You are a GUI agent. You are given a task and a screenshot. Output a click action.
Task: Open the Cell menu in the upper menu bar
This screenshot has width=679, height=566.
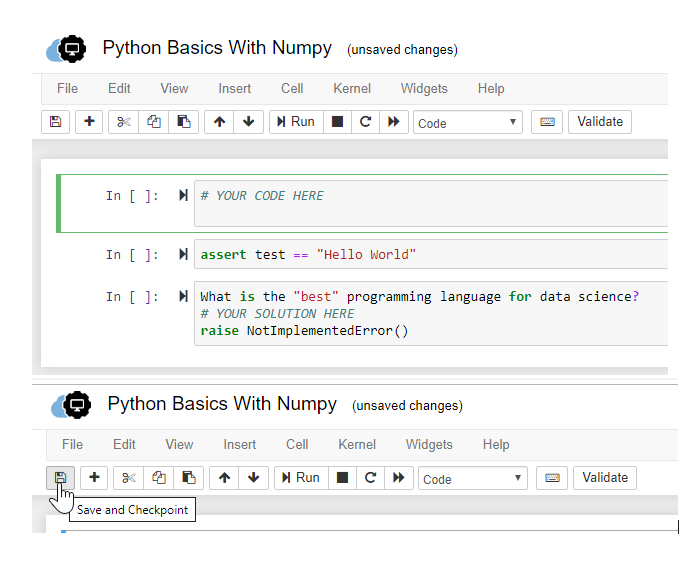click(x=292, y=89)
